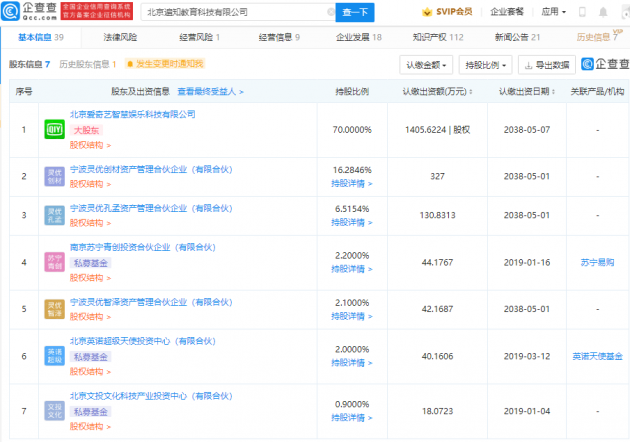Viewport: 630px width, 442px height.
Task: Click the 企查查 watermark logo at right
Action: pyautogui.click(x=604, y=64)
